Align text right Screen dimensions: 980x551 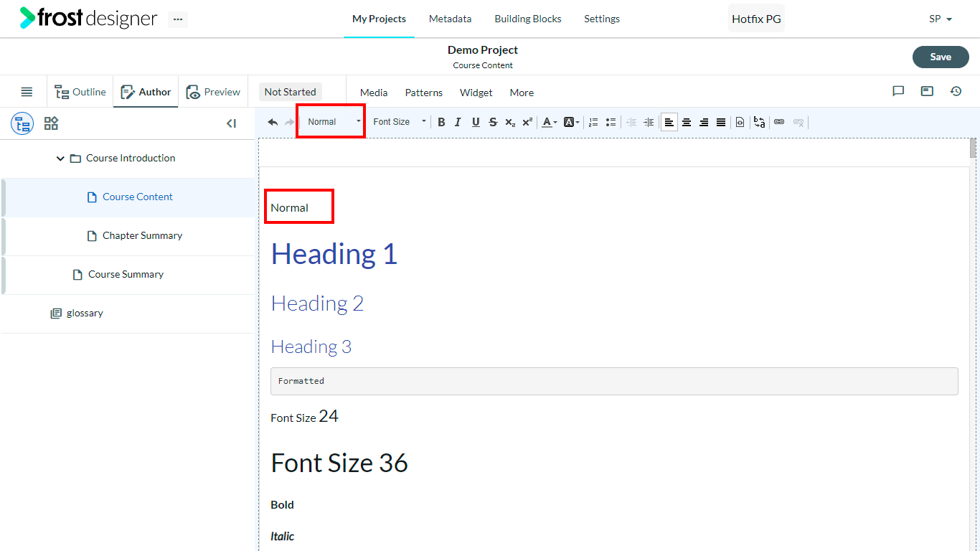[704, 122]
